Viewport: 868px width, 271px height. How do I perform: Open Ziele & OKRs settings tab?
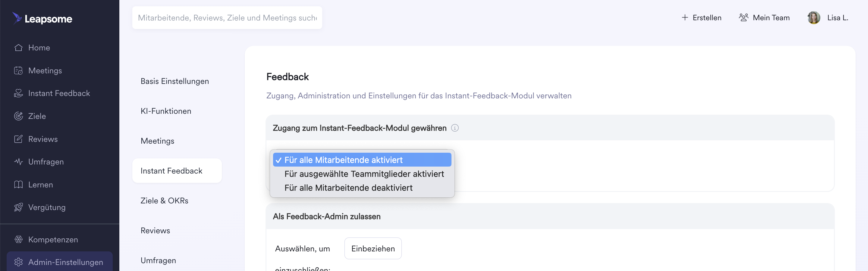(165, 201)
